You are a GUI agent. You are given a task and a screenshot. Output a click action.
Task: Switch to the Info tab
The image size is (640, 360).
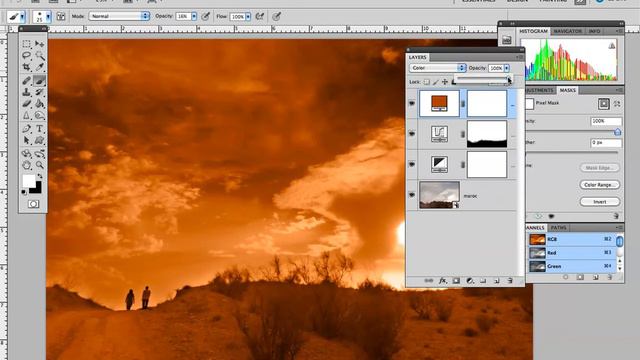(594, 31)
